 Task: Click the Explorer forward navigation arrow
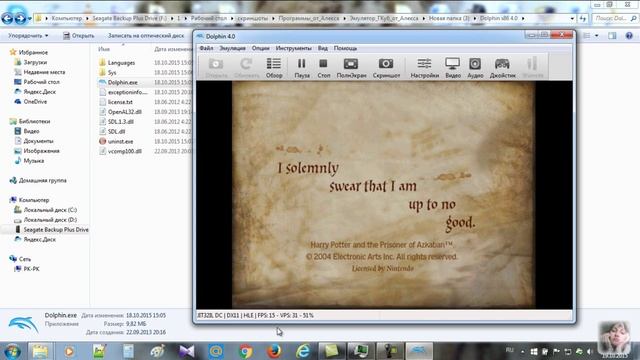[20, 18]
